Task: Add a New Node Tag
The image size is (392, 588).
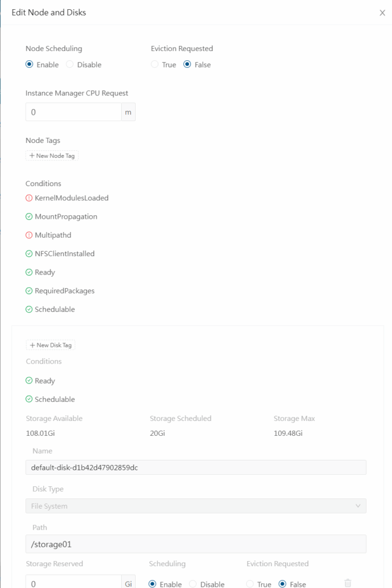Action: click(52, 156)
